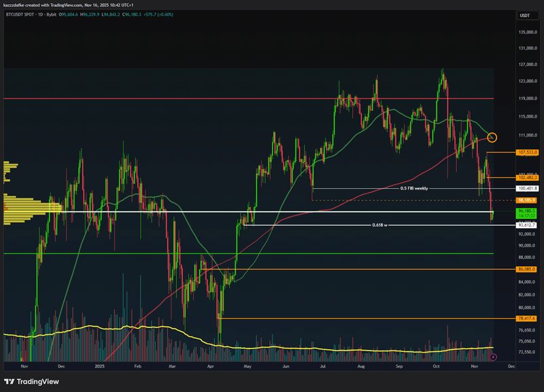Click the TradingView logo at the bottom
The width and height of the screenshot is (544, 392).
pos(31,382)
